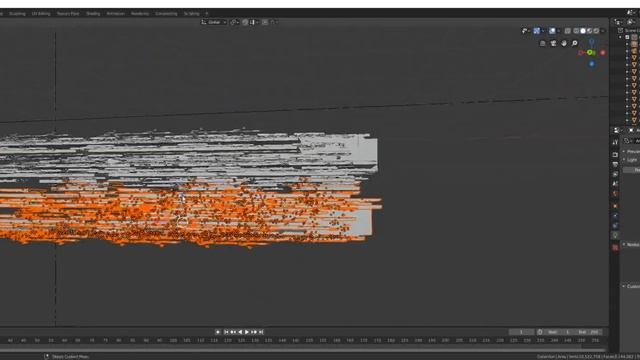This screenshot has height=360, width=640.
Task: Open the Global transform orientation dropdown
Action: 213,22
